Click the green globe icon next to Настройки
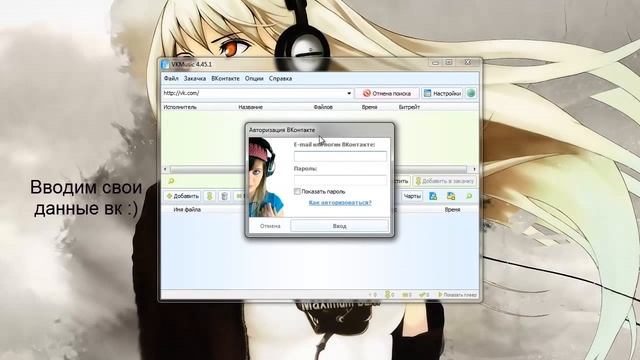The width and height of the screenshot is (640, 360). (471, 93)
